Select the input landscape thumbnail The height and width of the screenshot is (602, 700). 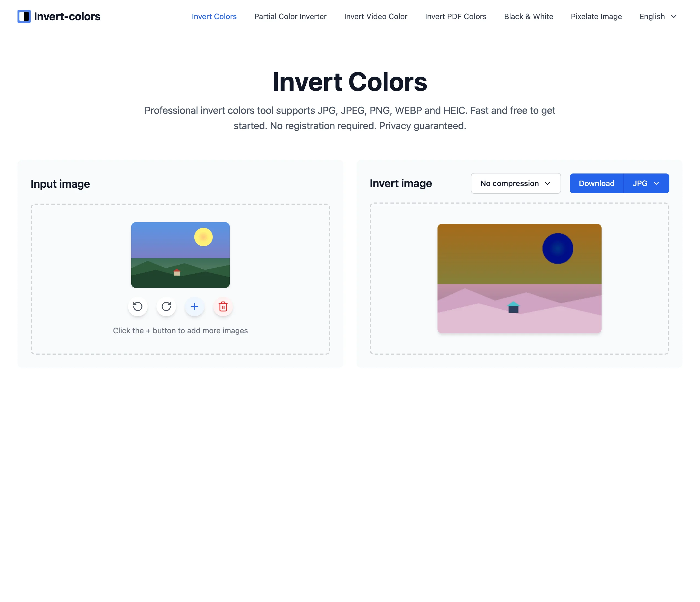[180, 255]
